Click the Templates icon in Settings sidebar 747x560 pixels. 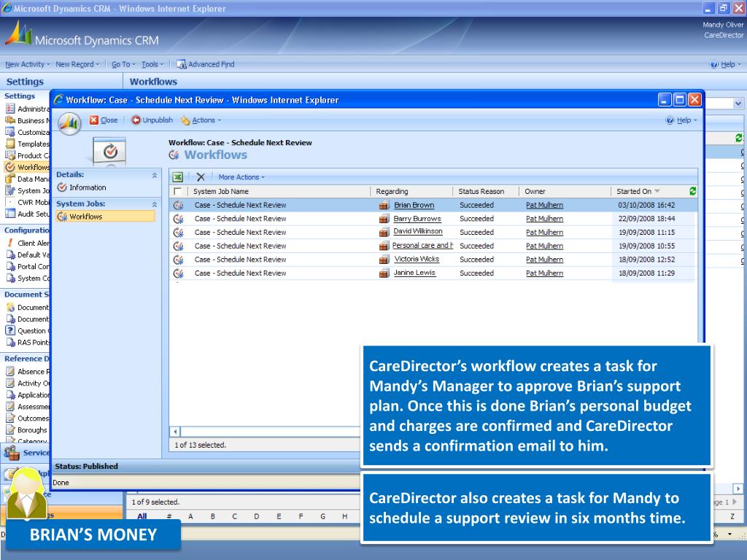coord(10,144)
